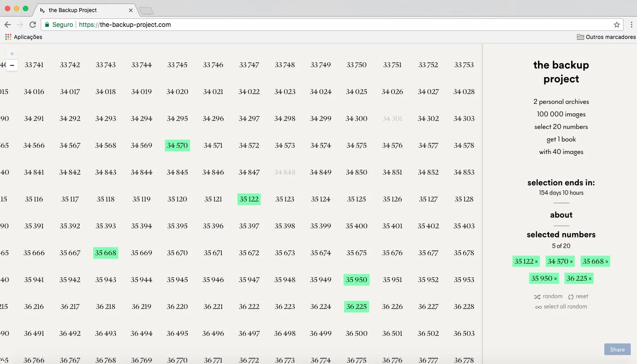Select number 35 678
Screen dimensions: 637x364
pyautogui.click(x=464, y=253)
